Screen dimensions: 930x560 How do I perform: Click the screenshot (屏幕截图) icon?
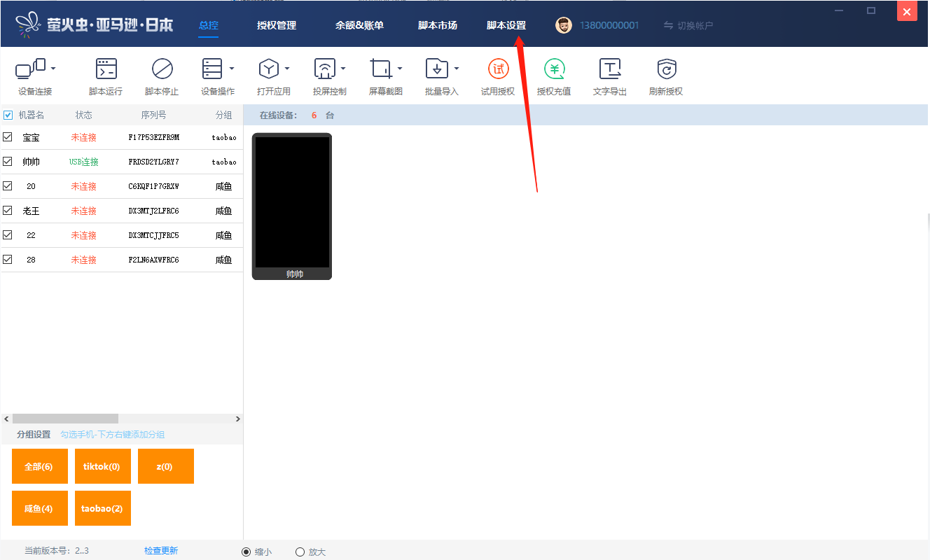(x=381, y=69)
